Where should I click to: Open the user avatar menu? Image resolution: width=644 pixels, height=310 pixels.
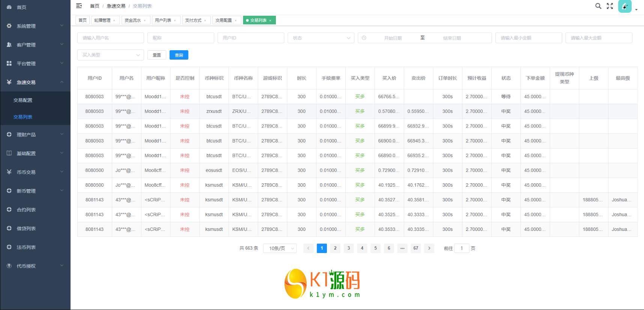click(625, 6)
